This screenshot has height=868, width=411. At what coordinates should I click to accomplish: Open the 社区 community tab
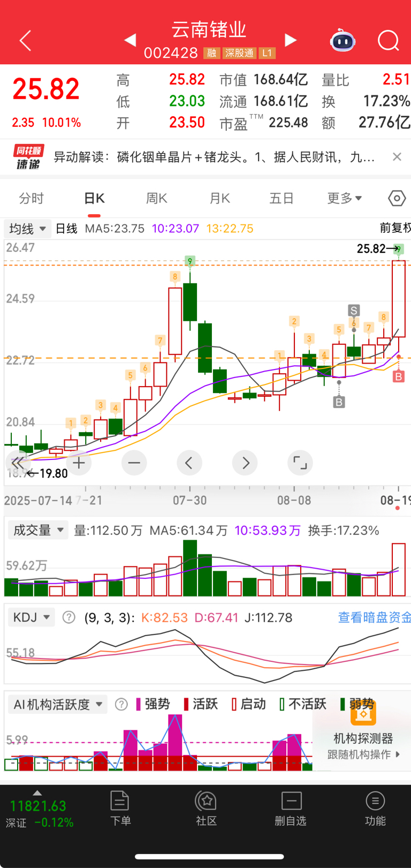click(x=206, y=809)
